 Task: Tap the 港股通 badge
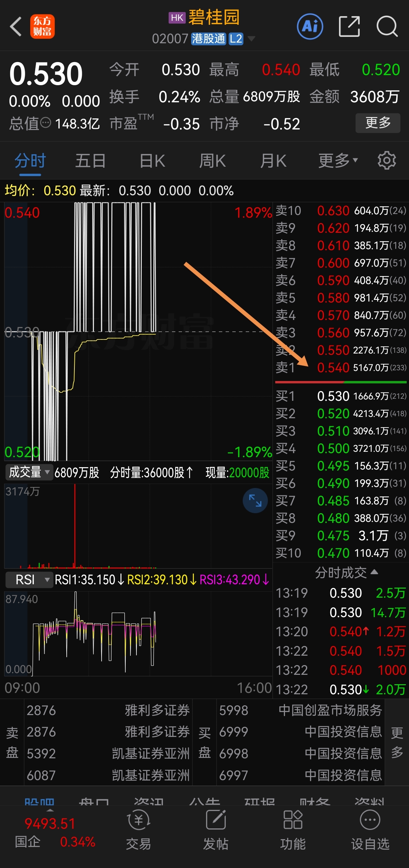tap(209, 39)
